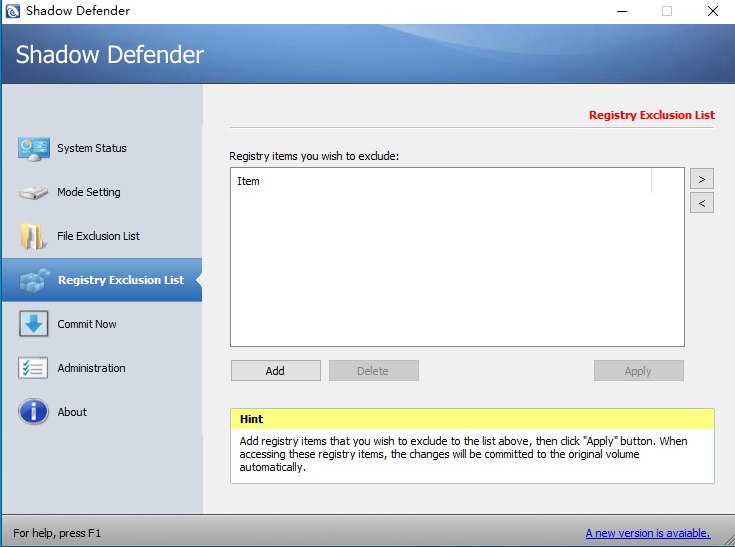The height and width of the screenshot is (547, 735).
Task: Click the File Exclusion List folder icon
Action: click(33, 236)
